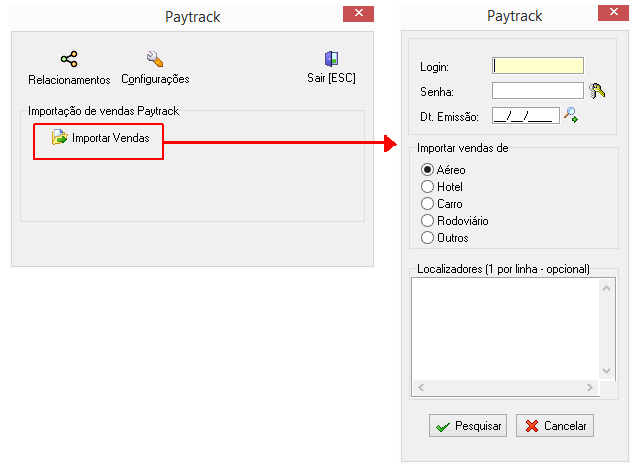
Task: Select the Aéreo radio option
Action: pos(427,169)
